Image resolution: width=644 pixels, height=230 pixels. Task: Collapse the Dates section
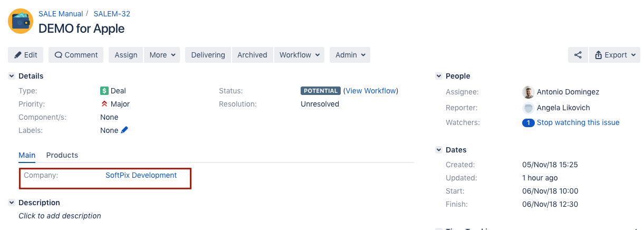tap(438, 150)
